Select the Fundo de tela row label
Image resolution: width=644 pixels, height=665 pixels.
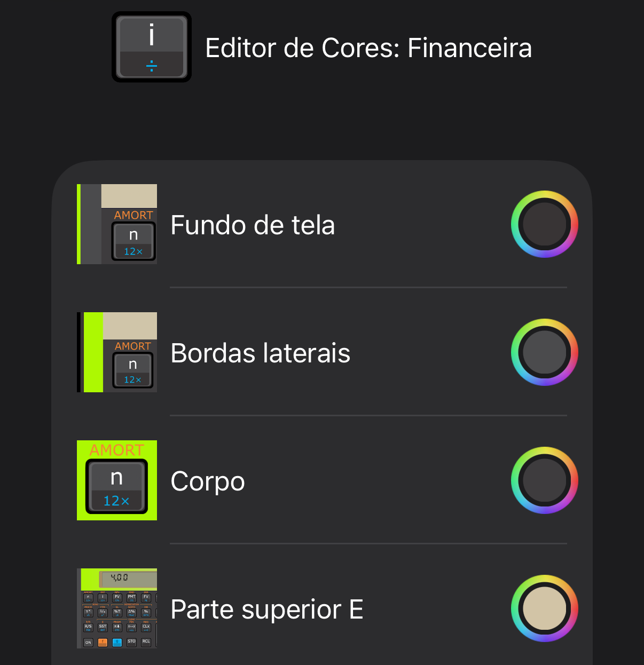[253, 225]
